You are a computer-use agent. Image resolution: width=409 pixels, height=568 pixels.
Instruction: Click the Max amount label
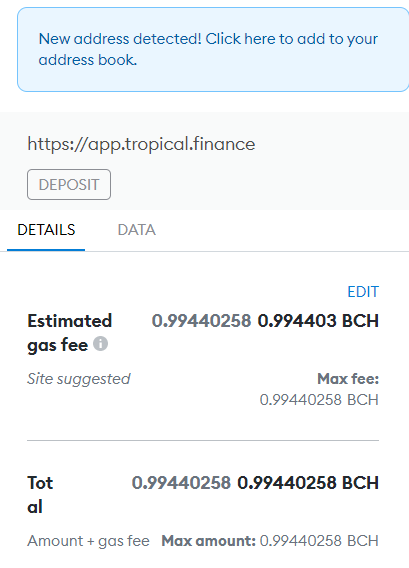[x=209, y=541]
